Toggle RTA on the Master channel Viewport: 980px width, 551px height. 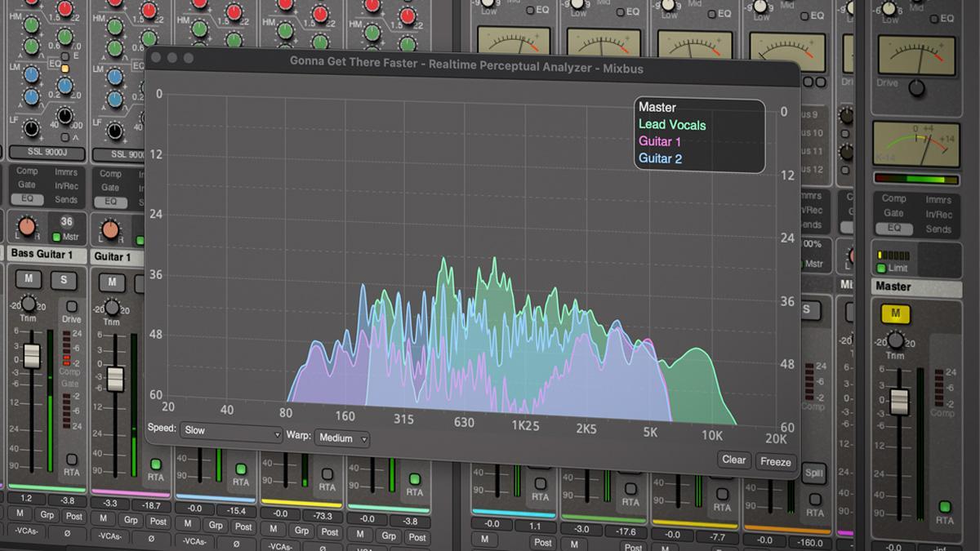tap(945, 507)
